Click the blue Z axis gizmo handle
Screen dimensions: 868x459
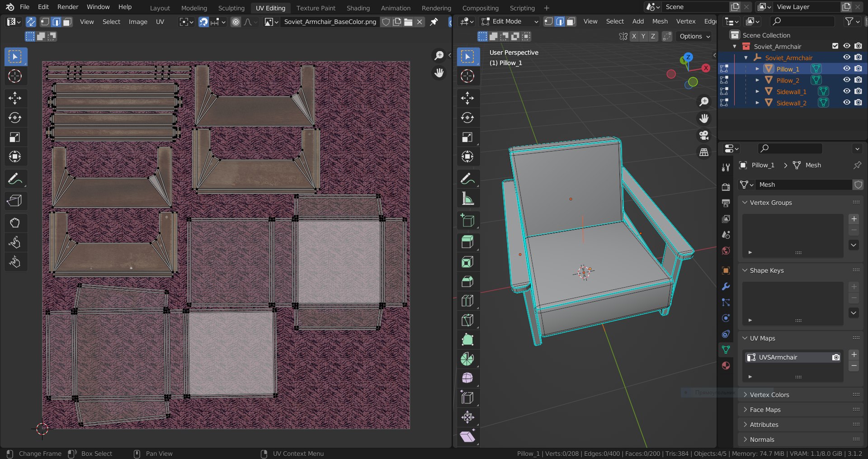[x=688, y=57]
